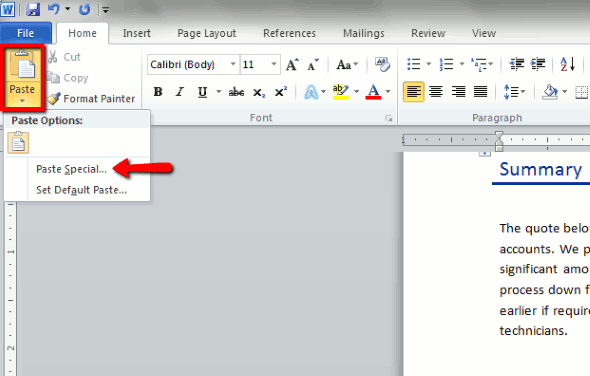The width and height of the screenshot is (590, 376).
Task: Open the font name dropdown arrow
Action: (233, 64)
